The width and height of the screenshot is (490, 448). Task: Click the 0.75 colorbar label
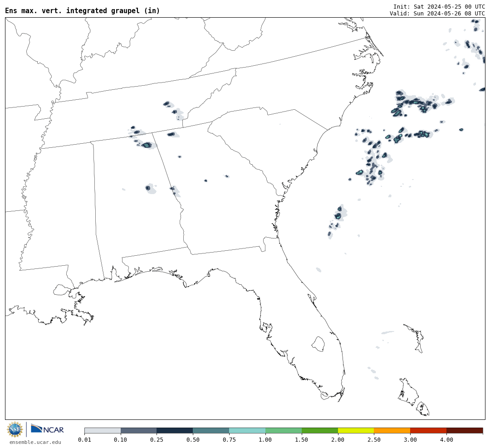[230, 440]
